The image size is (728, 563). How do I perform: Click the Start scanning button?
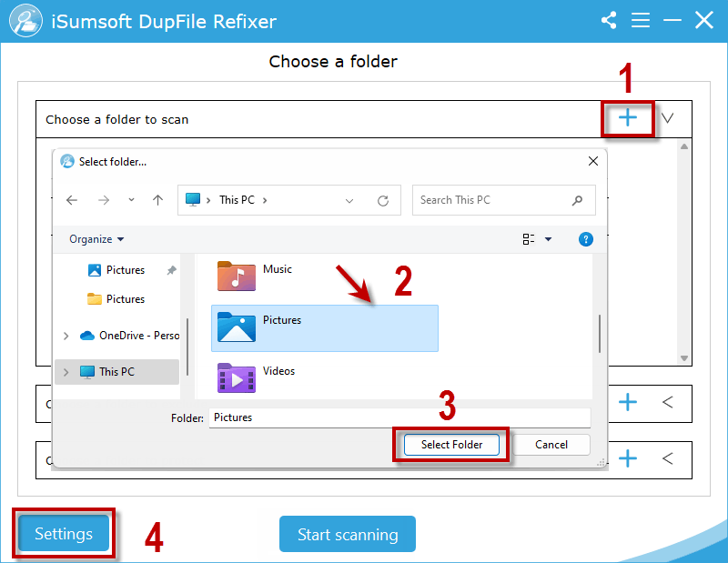pyautogui.click(x=348, y=534)
